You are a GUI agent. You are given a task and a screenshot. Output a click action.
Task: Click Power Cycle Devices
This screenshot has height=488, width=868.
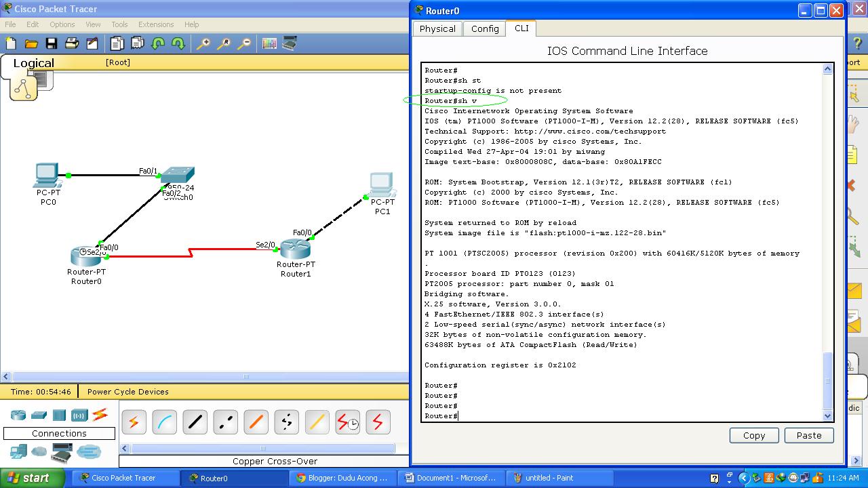click(128, 392)
